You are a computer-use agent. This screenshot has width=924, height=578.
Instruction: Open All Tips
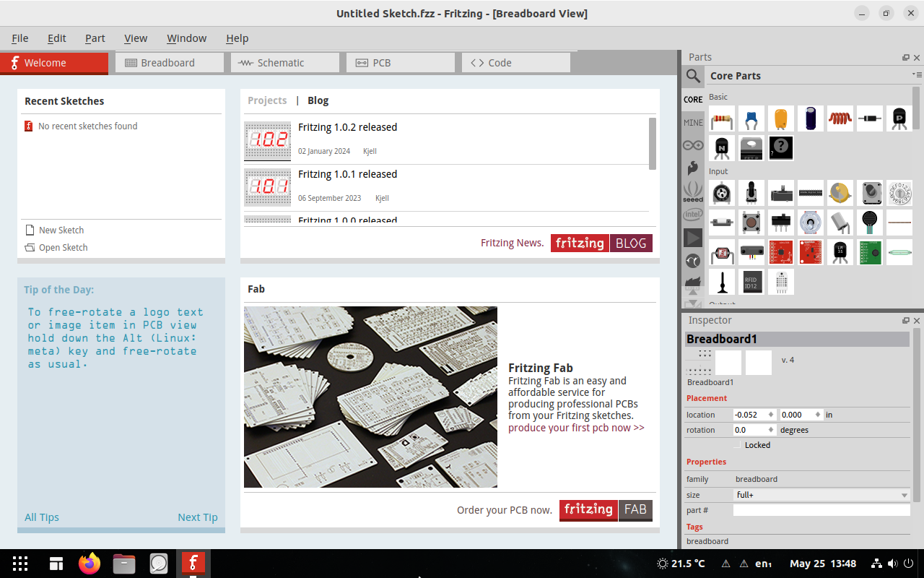coord(42,517)
